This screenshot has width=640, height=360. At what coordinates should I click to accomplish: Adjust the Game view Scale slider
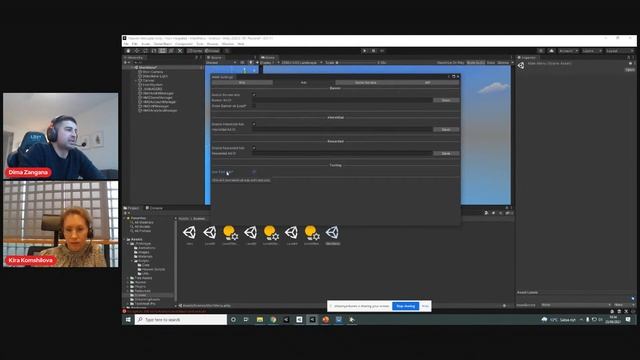[x=357, y=62]
